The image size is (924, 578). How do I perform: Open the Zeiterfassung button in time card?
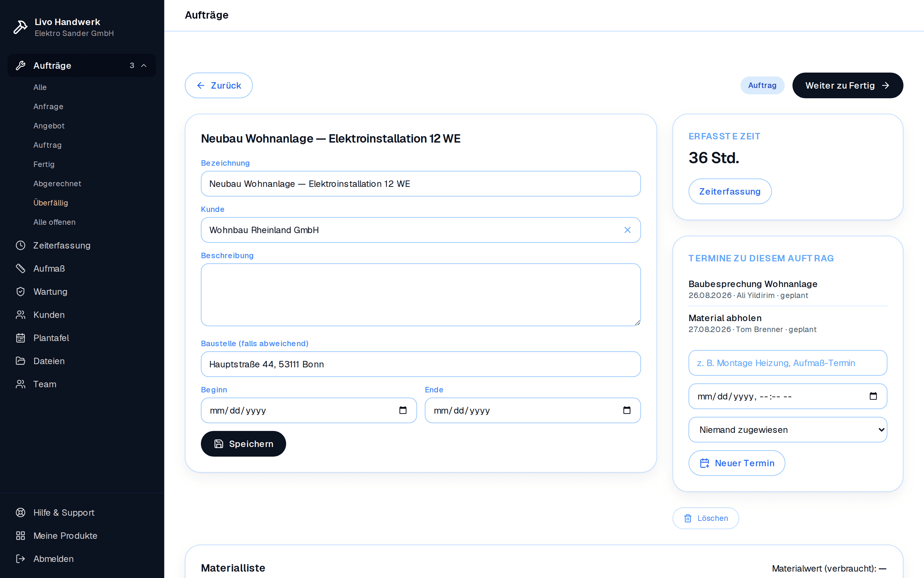(x=730, y=191)
